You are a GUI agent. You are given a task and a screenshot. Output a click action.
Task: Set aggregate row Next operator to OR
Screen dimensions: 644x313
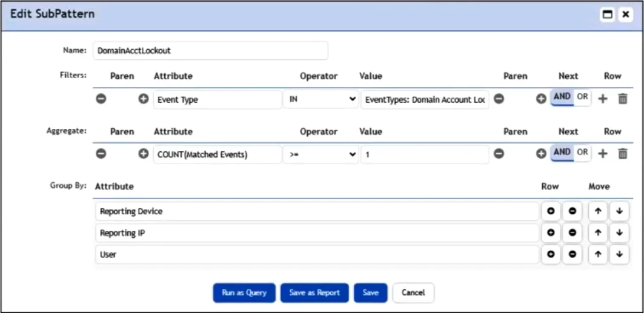click(x=582, y=152)
